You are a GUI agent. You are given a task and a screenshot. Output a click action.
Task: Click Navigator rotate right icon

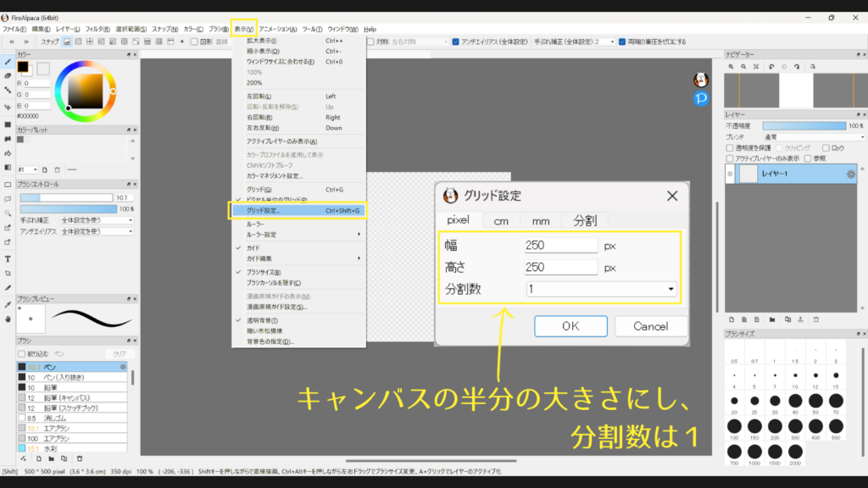[797, 66]
